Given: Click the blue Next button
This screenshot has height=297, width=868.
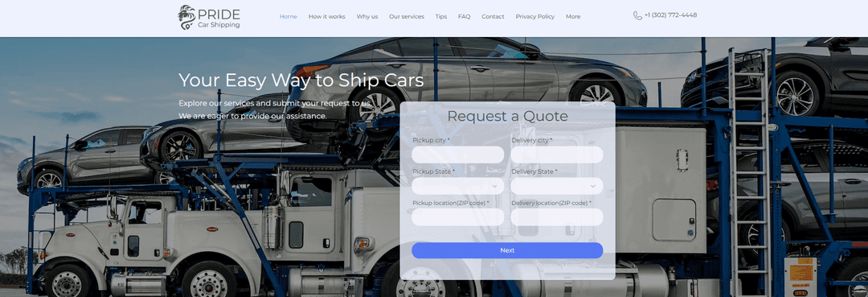Looking at the screenshot, I should [507, 250].
